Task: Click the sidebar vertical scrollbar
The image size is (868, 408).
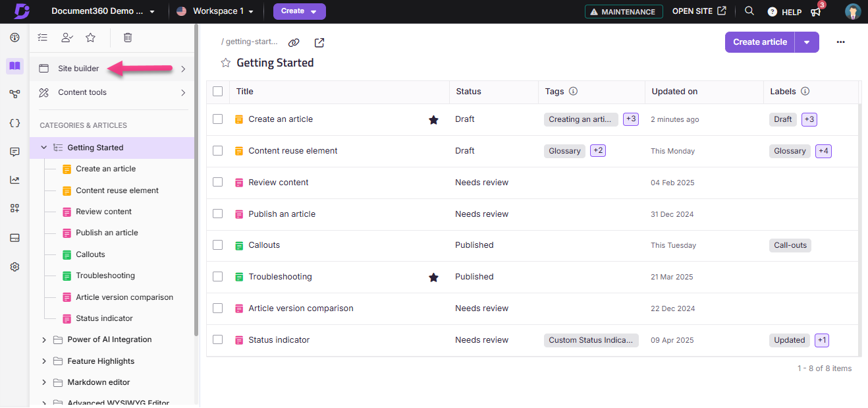Action: [196, 181]
